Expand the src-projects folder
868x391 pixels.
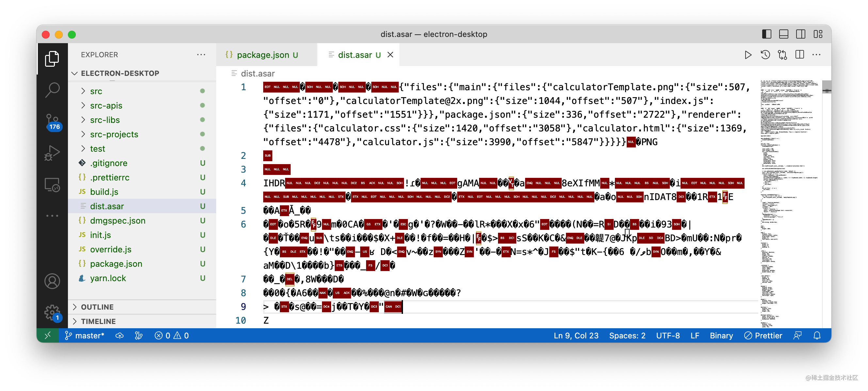pos(142,134)
